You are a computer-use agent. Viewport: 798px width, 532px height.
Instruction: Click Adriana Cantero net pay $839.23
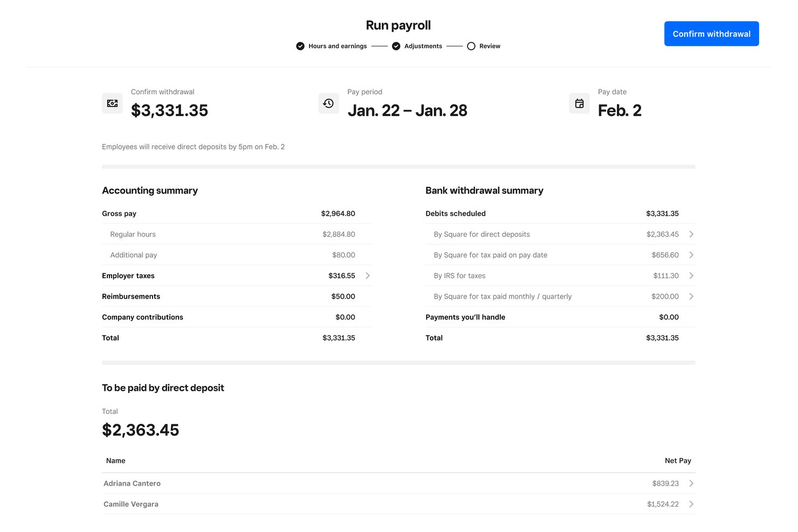(x=665, y=483)
